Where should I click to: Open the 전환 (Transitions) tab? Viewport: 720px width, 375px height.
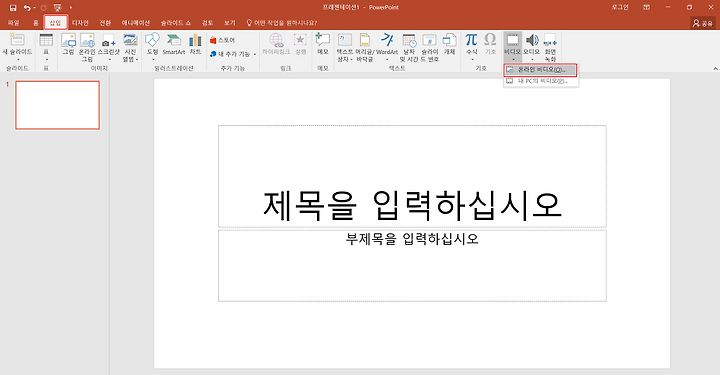pos(106,22)
